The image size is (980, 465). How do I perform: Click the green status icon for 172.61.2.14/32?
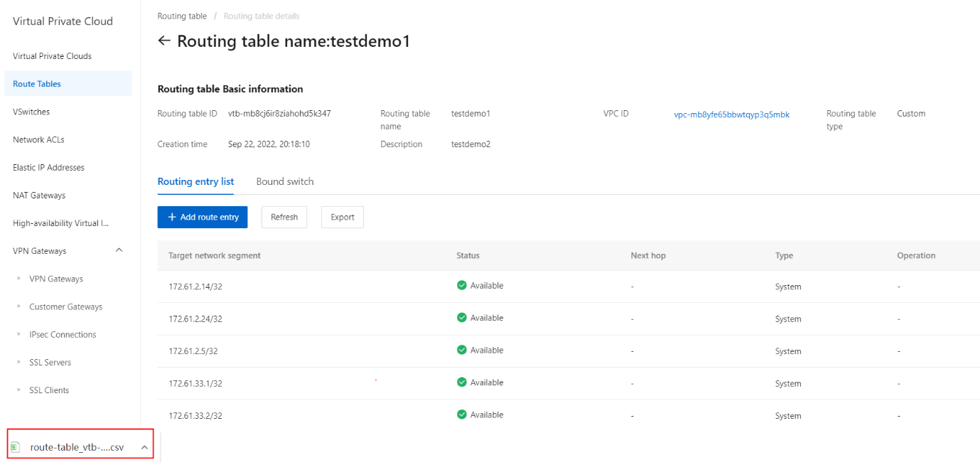462,285
